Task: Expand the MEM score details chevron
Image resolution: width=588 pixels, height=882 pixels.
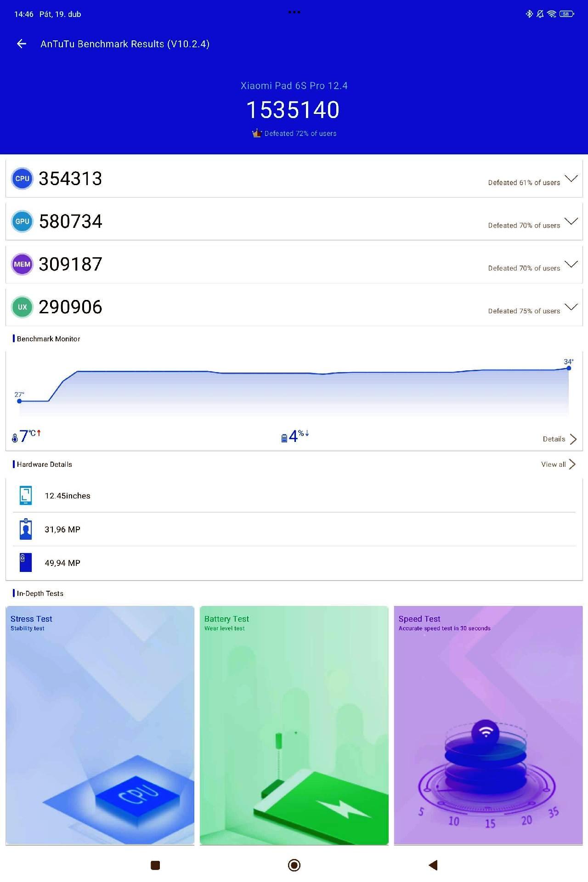Action: [571, 264]
